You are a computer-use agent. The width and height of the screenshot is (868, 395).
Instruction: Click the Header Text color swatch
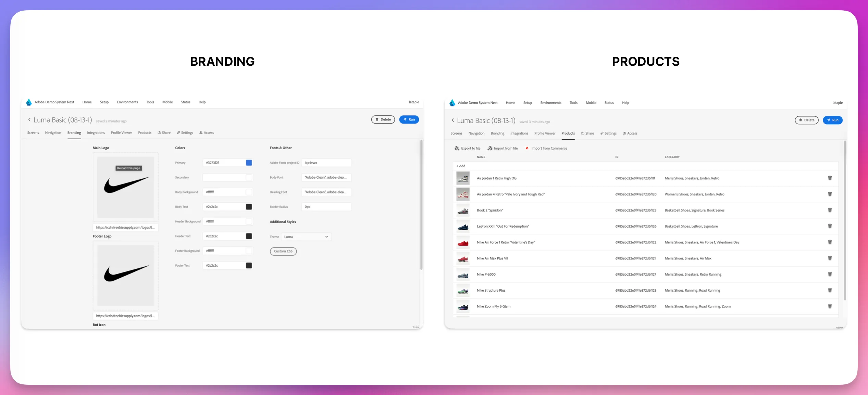click(x=249, y=236)
